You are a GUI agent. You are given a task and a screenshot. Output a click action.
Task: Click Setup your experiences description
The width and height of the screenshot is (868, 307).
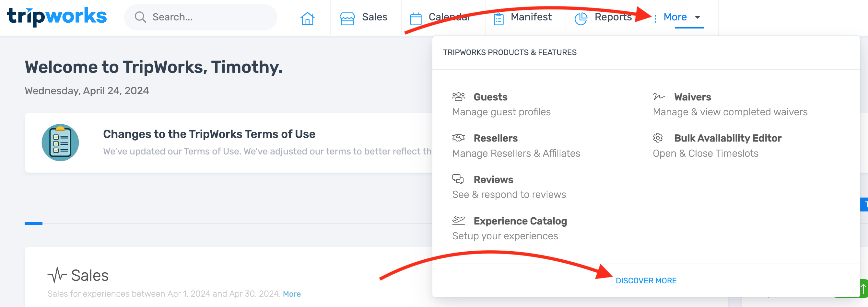coord(505,236)
